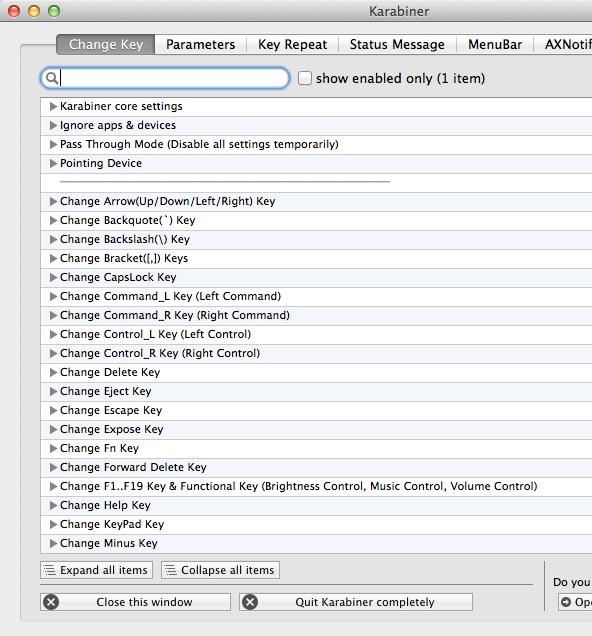
Task: Expand Change F1..F19 Key triangle
Action: pos(53,486)
